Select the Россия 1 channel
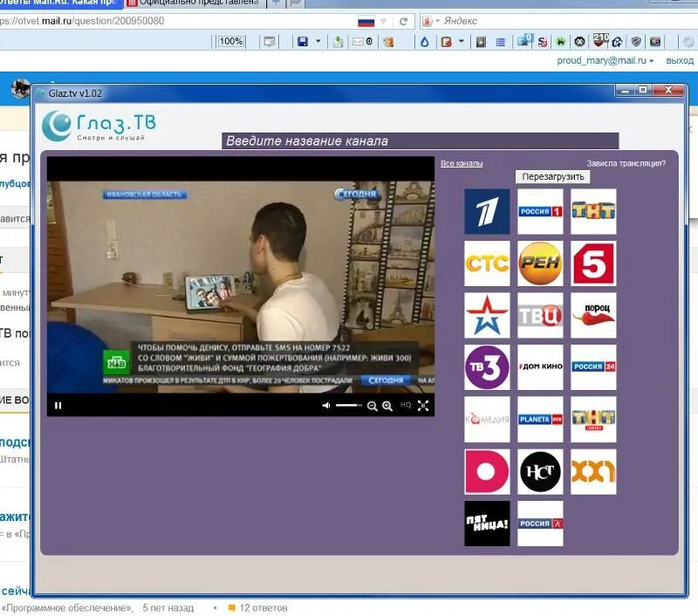The width and height of the screenshot is (698, 616). [540, 211]
